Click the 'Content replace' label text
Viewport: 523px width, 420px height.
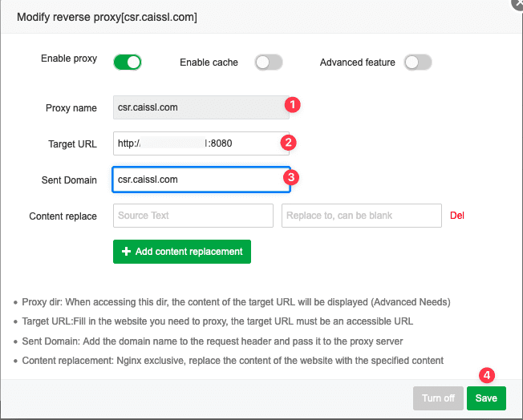63,216
